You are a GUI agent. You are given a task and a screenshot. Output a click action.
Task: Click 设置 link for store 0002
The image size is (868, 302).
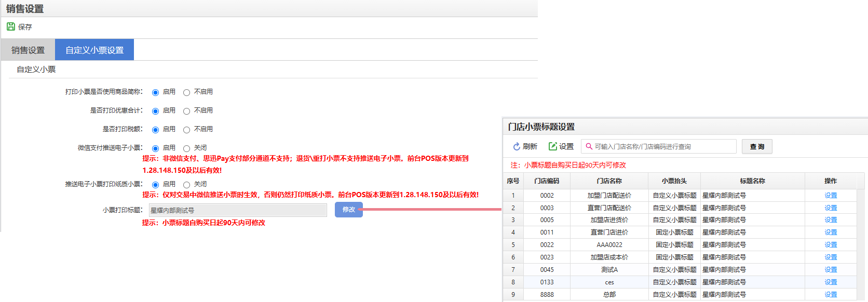[x=831, y=196]
